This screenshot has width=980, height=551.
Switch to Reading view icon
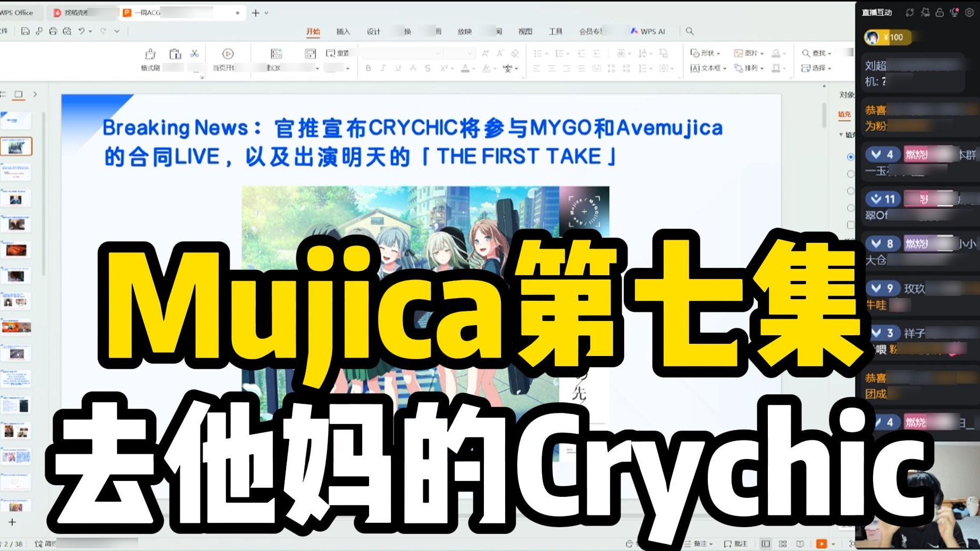pyautogui.click(x=800, y=544)
